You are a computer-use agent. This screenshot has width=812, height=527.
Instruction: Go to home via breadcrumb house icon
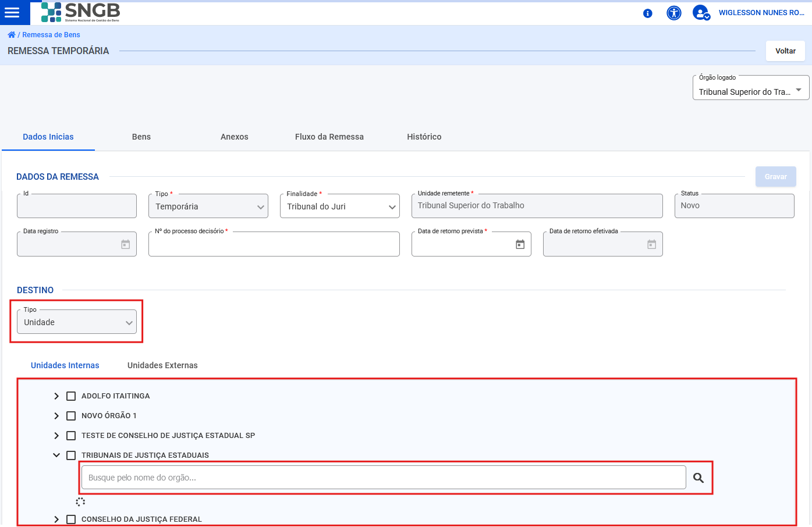pyautogui.click(x=12, y=35)
